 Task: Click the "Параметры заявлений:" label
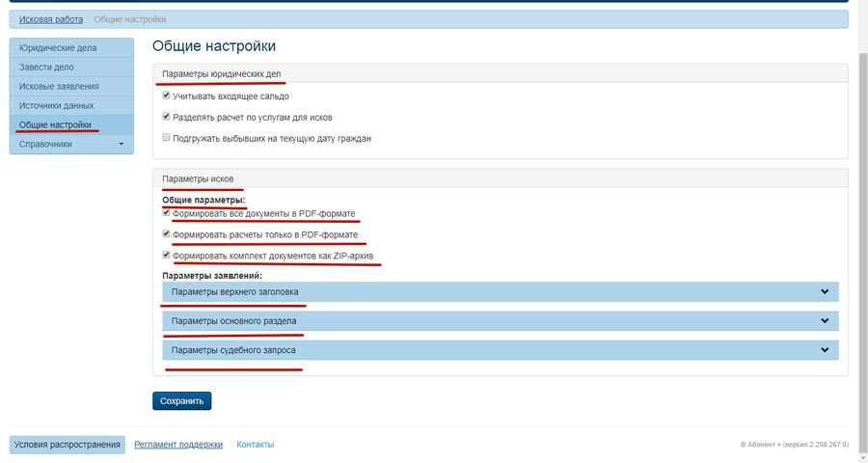coord(212,275)
